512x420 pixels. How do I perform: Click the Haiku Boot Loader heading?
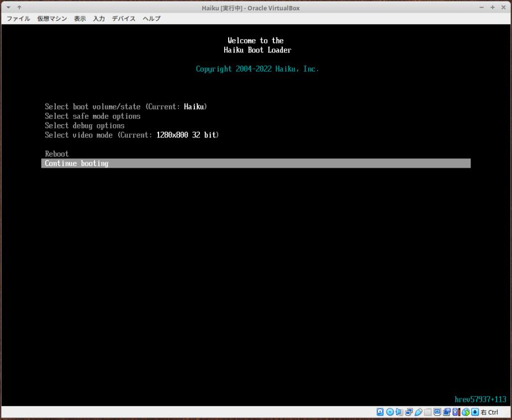pos(257,50)
